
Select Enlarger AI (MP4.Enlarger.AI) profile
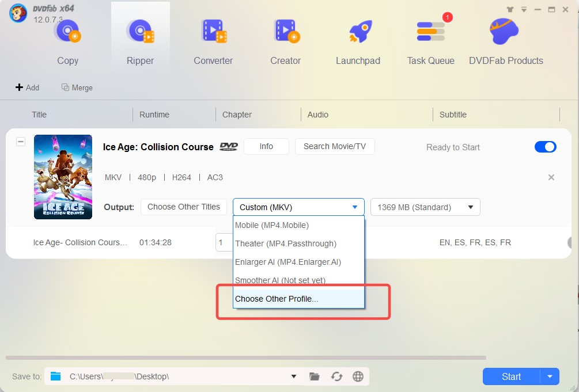[x=299, y=262]
